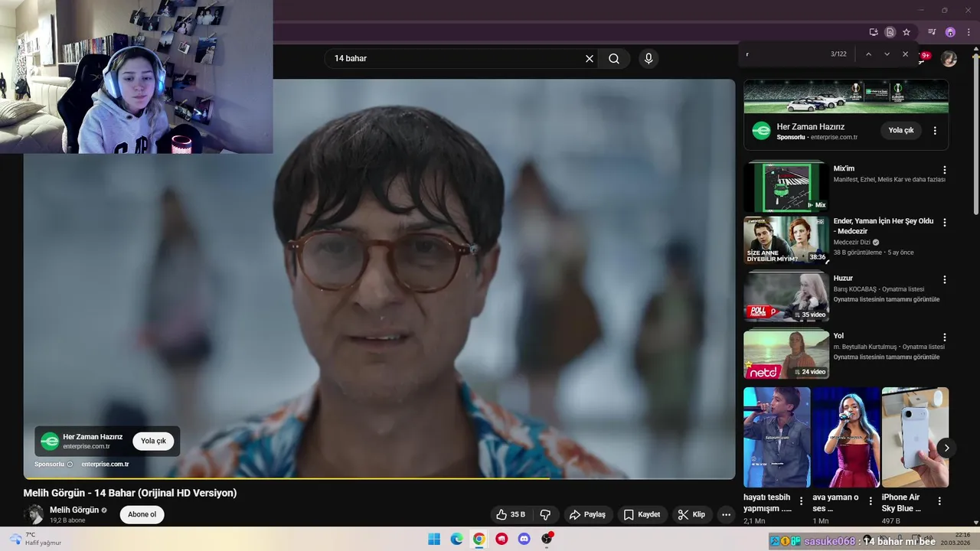Screen dimensions: 980x551
Task: Click the enterprise.com.tr link on video ad
Action: pos(105,465)
